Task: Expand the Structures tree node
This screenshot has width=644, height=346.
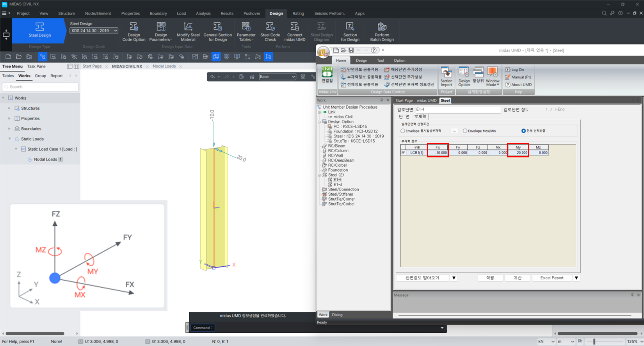Action: tap(9, 108)
